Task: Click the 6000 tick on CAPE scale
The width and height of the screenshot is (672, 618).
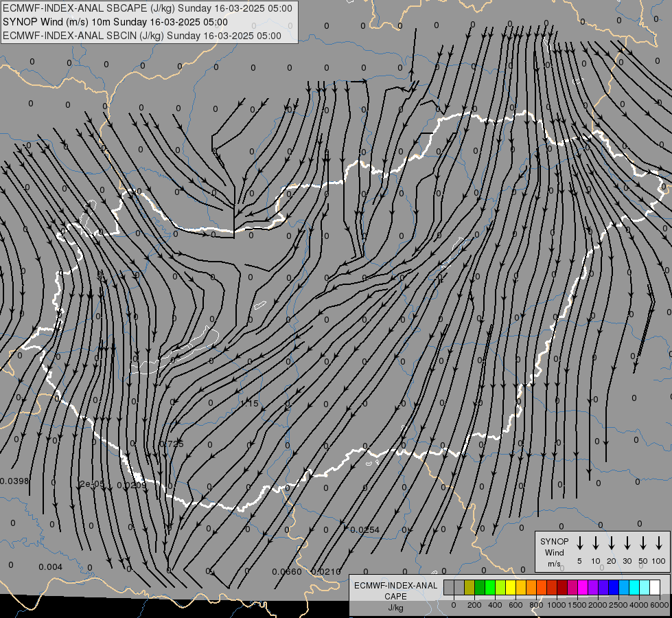Action: [x=660, y=605]
